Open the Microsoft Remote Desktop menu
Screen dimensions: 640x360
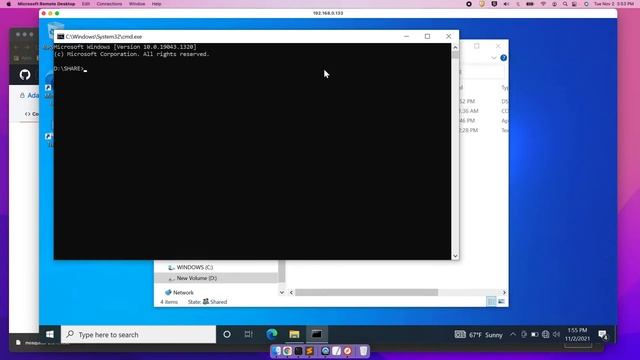pyautogui.click(x=46, y=4)
